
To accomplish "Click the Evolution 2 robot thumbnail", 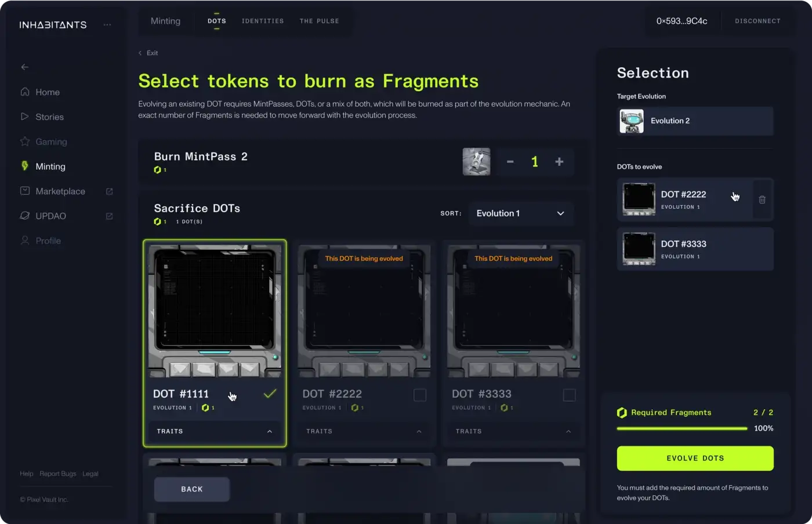I will pyautogui.click(x=632, y=121).
